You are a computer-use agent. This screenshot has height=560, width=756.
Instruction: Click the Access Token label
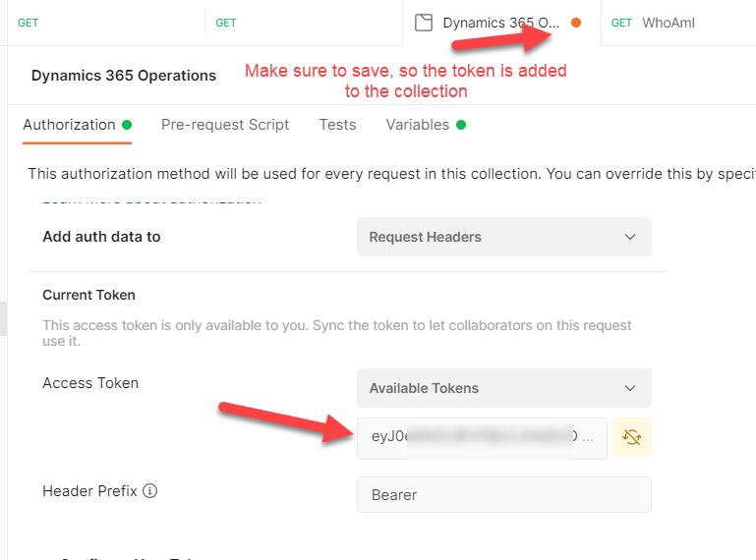(x=90, y=383)
